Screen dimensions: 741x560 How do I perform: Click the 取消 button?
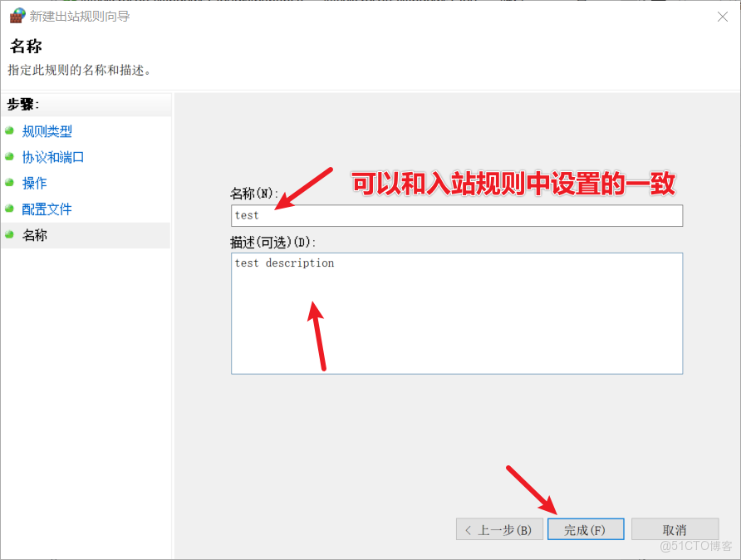(675, 529)
